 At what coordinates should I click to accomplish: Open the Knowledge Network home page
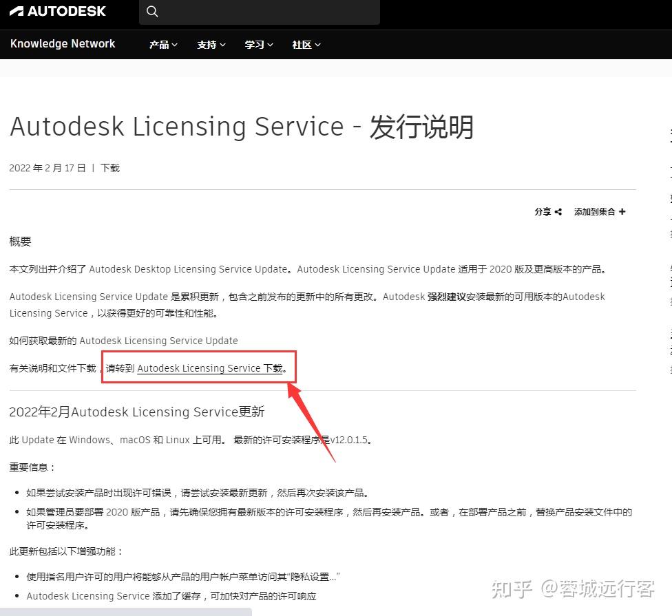click(x=62, y=43)
